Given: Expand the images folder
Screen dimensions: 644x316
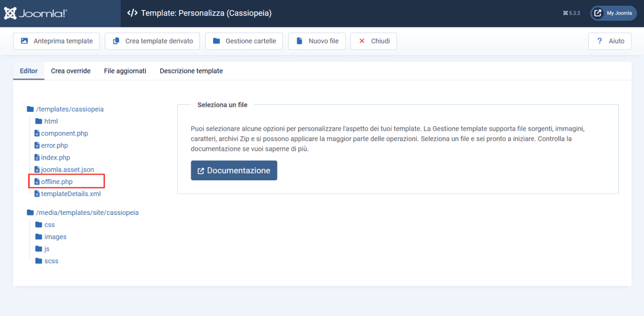Looking at the screenshot, I should [51, 237].
